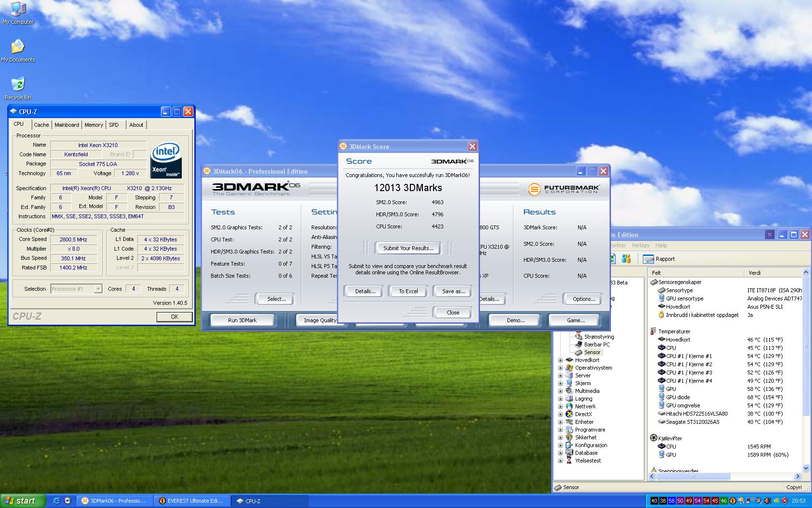Expand Multimedia tree node

click(x=560, y=391)
